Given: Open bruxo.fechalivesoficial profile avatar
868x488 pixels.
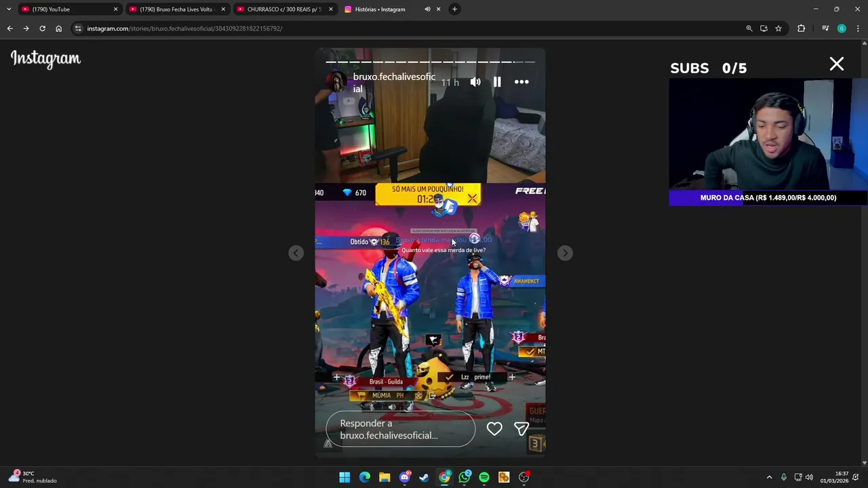Looking at the screenshot, I should pyautogui.click(x=336, y=82).
